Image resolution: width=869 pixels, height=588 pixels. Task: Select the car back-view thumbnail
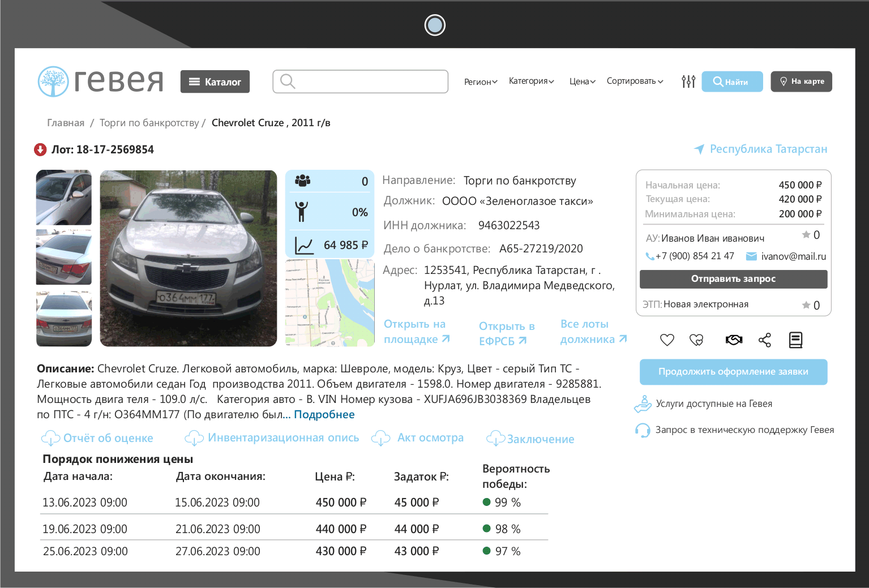click(64, 319)
